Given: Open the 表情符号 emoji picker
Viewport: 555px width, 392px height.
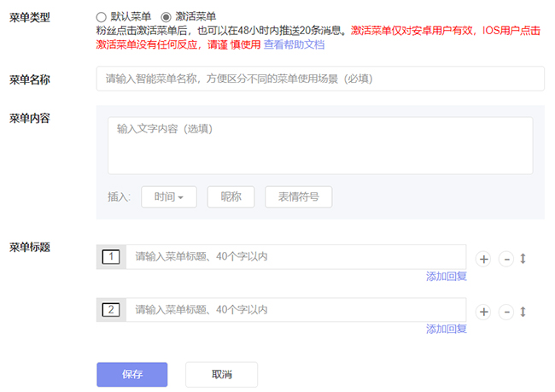Looking at the screenshot, I should click(298, 197).
